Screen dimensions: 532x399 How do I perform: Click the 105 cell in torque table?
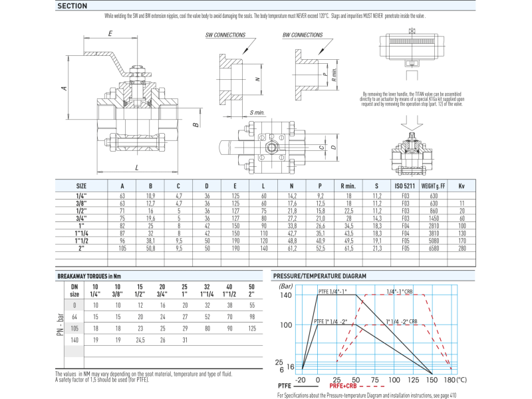coord(74,329)
